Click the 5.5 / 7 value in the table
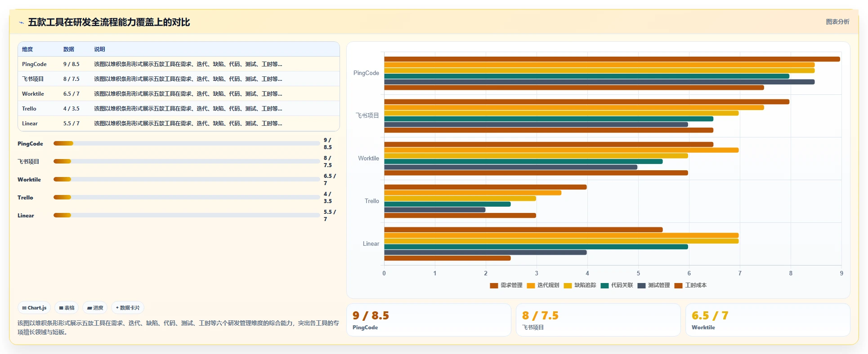This screenshot has width=868, height=354. (x=71, y=124)
